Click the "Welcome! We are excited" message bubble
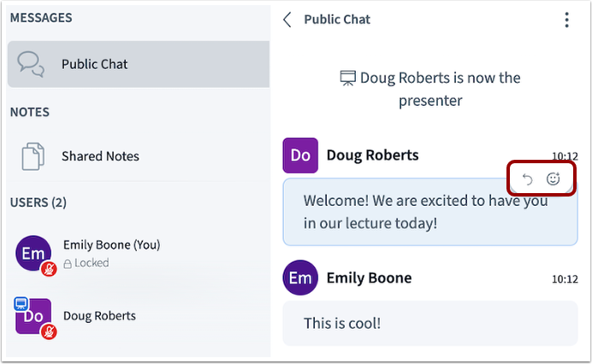The height and width of the screenshot is (364, 592). coord(430,212)
